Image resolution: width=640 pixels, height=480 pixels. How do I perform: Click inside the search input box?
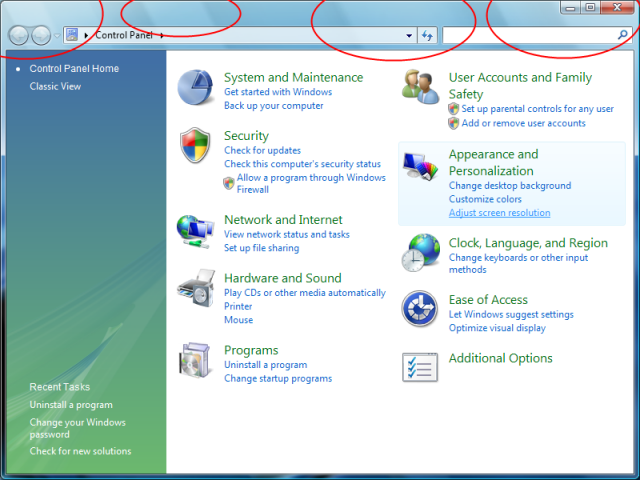click(x=530, y=36)
